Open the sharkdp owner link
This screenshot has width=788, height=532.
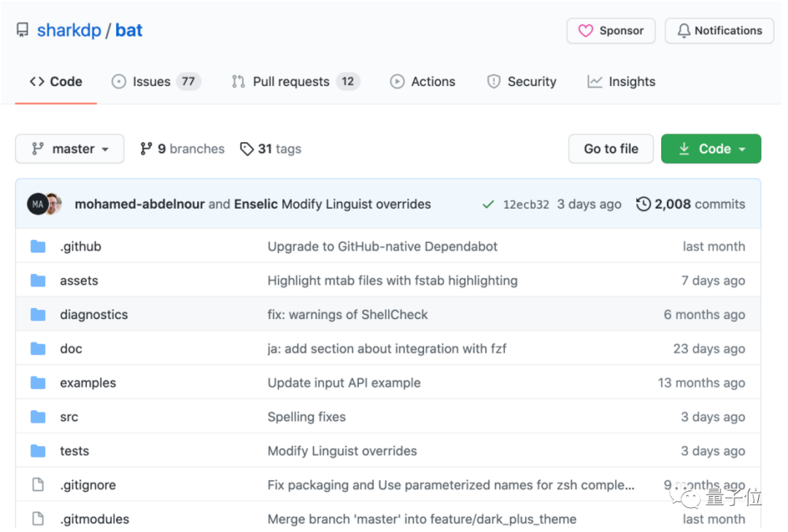69,30
